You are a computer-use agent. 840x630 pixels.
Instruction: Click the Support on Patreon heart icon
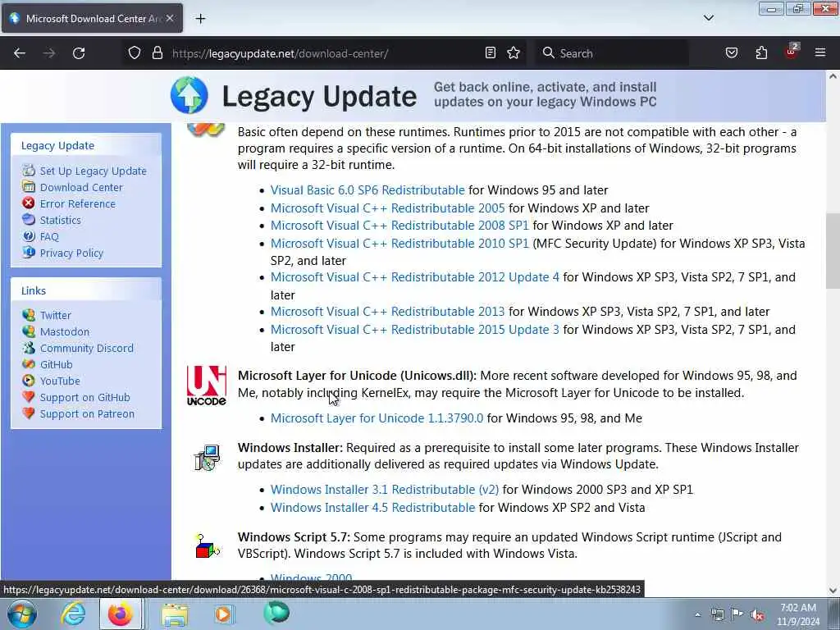point(29,413)
